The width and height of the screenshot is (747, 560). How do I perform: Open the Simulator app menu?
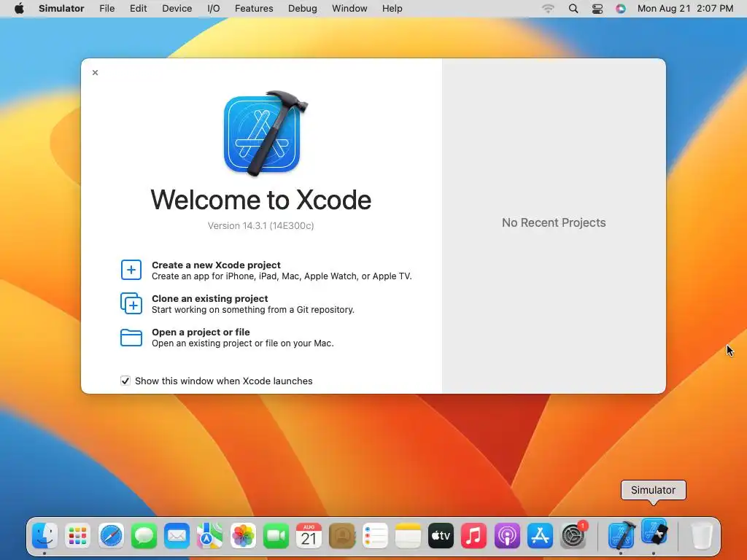click(x=61, y=9)
